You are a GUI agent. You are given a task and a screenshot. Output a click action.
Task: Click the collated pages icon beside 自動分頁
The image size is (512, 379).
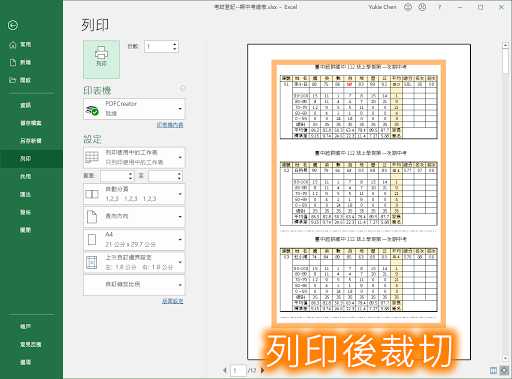pyautogui.click(x=92, y=194)
